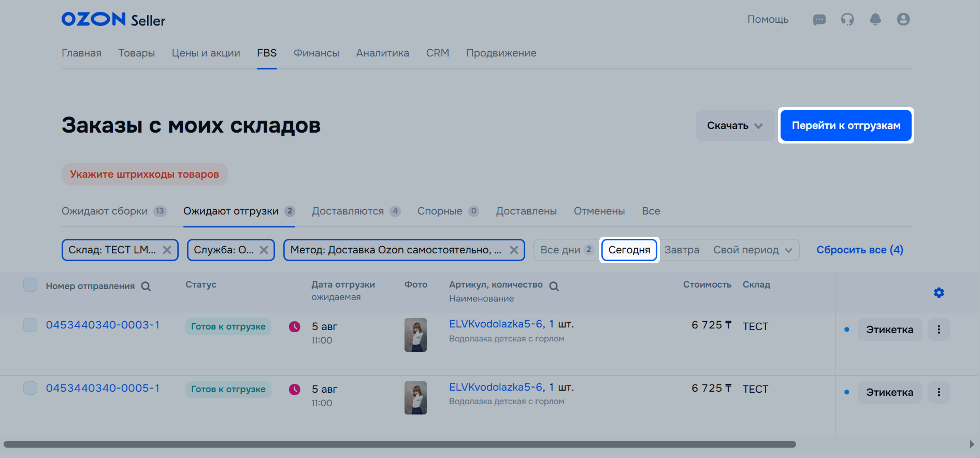This screenshot has width=980, height=458.
Task: Click Дата отгрузки column header
Action: click(x=343, y=284)
